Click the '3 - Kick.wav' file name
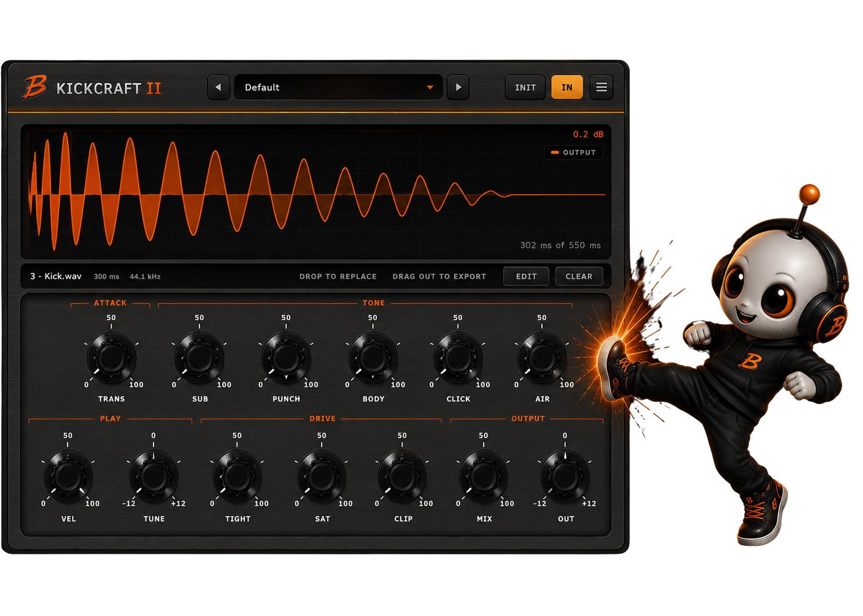This screenshot has width=863, height=616. (x=56, y=276)
